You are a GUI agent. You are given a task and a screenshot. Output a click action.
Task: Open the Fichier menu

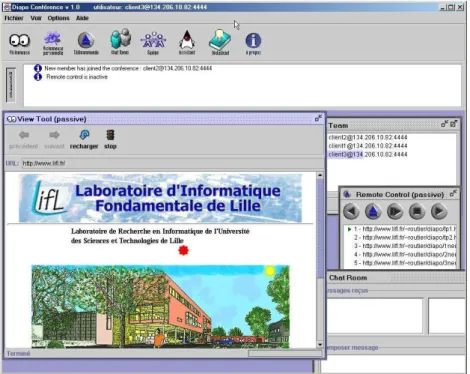point(14,18)
